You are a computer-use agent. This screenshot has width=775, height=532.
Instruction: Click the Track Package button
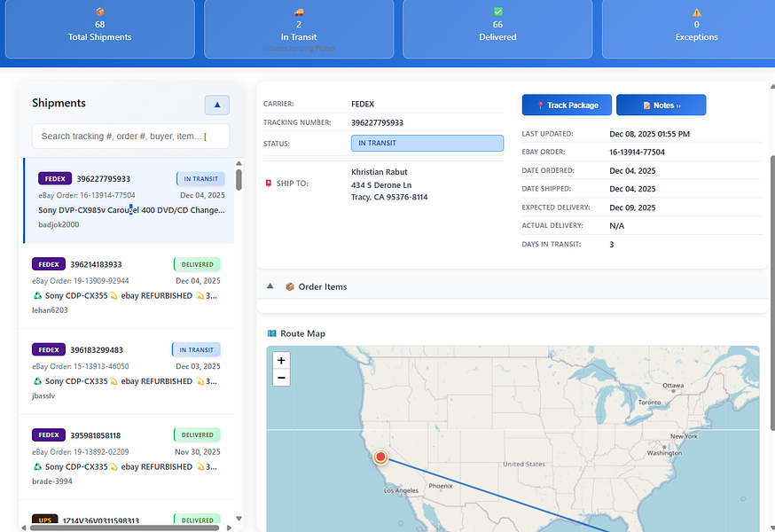(x=567, y=105)
